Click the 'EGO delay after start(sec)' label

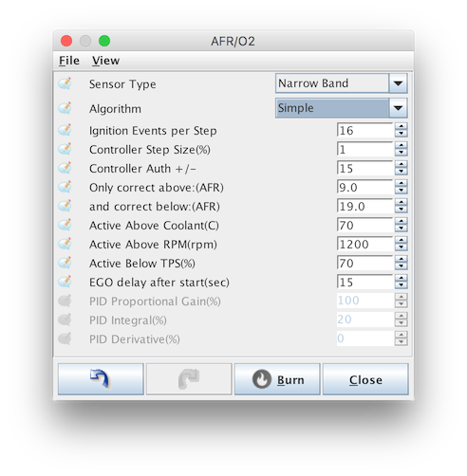tap(159, 283)
